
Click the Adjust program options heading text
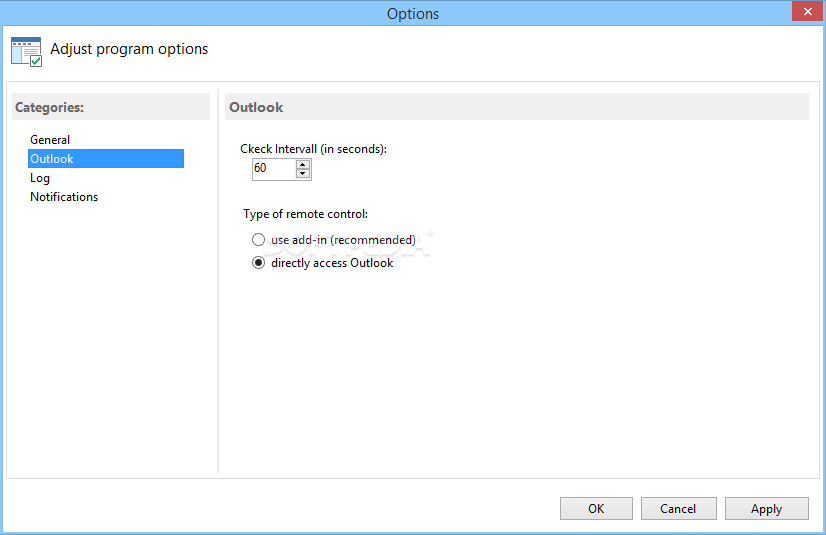point(129,49)
